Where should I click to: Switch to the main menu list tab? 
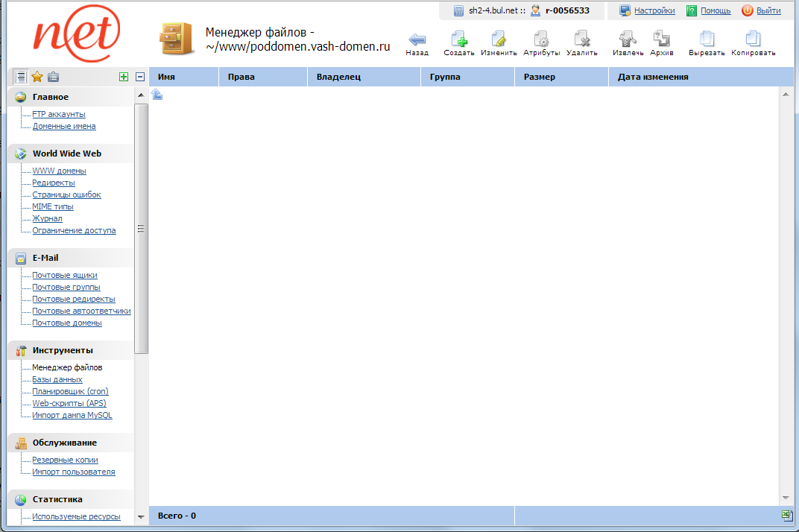tap(21, 77)
